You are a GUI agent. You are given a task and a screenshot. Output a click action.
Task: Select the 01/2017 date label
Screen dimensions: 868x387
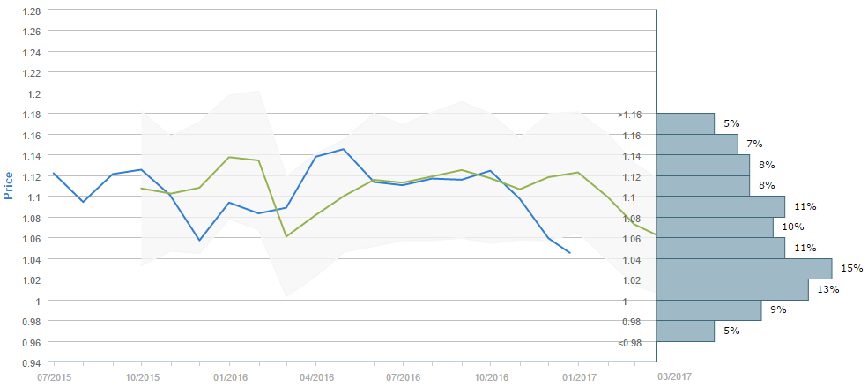578,376
